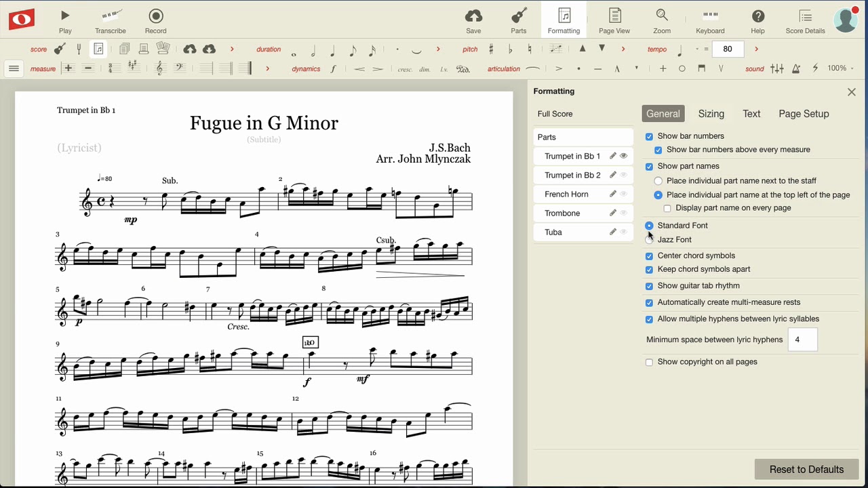Click the tuning fork icon
This screenshot has width=868, height=488.
click(x=79, y=49)
